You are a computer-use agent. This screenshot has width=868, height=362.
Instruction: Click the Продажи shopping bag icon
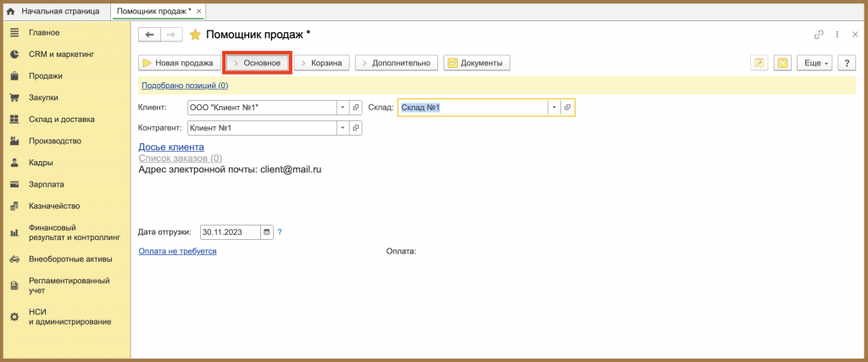[x=14, y=75]
